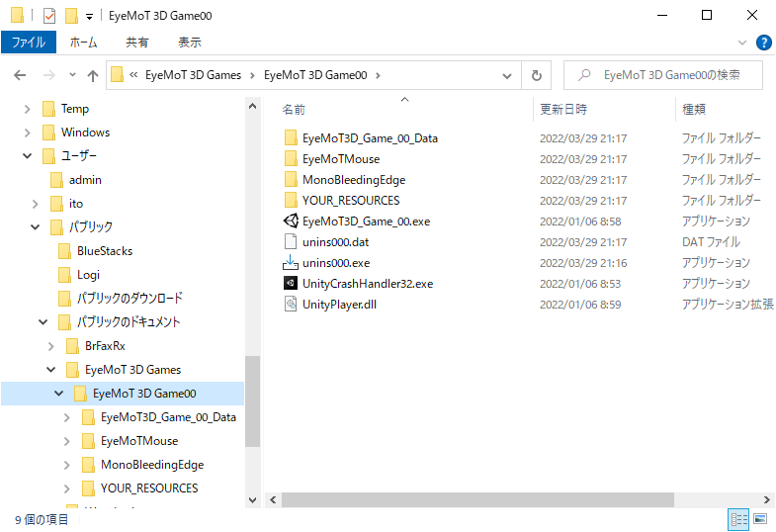Click EyeMoT 3D Games in address breadcrumb
Screen dimensions: 776x532
(x=193, y=75)
